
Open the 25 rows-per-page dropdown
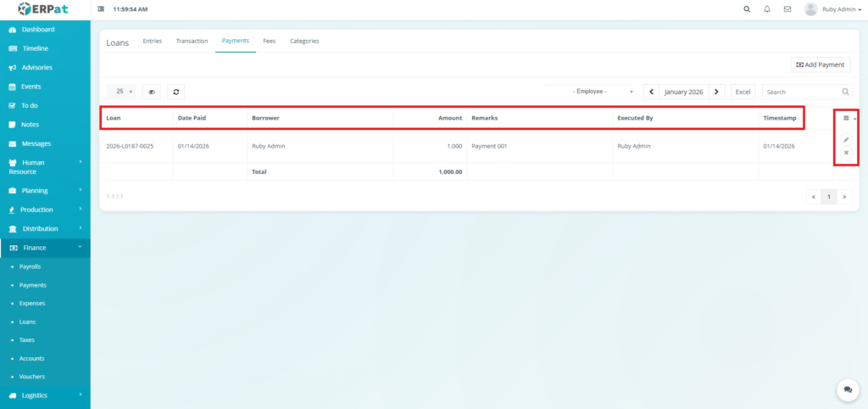[120, 92]
